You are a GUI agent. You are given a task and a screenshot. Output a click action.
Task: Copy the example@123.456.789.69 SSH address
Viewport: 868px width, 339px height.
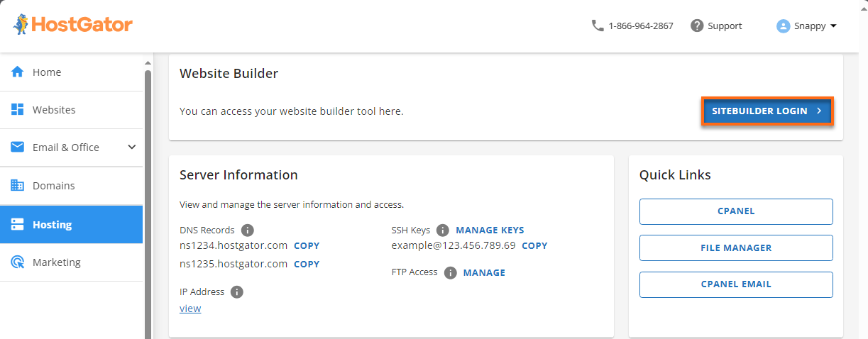[534, 246]
